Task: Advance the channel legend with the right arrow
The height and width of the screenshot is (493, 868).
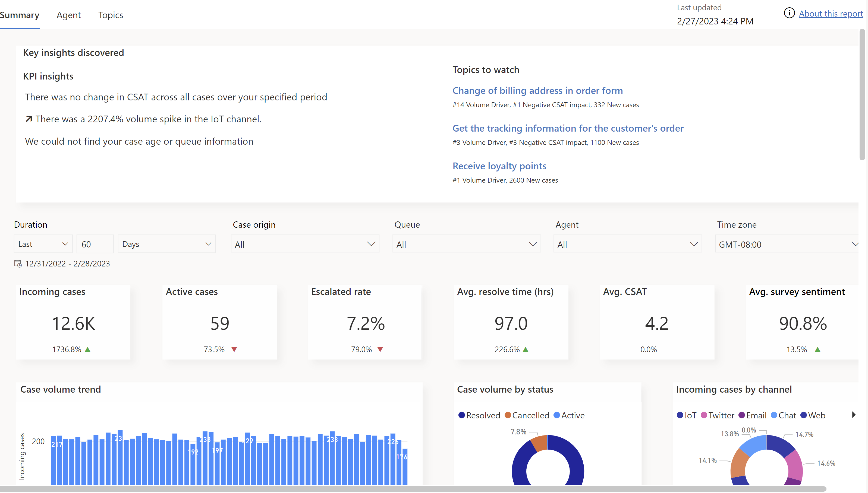Action: click(x=854, y=415)
